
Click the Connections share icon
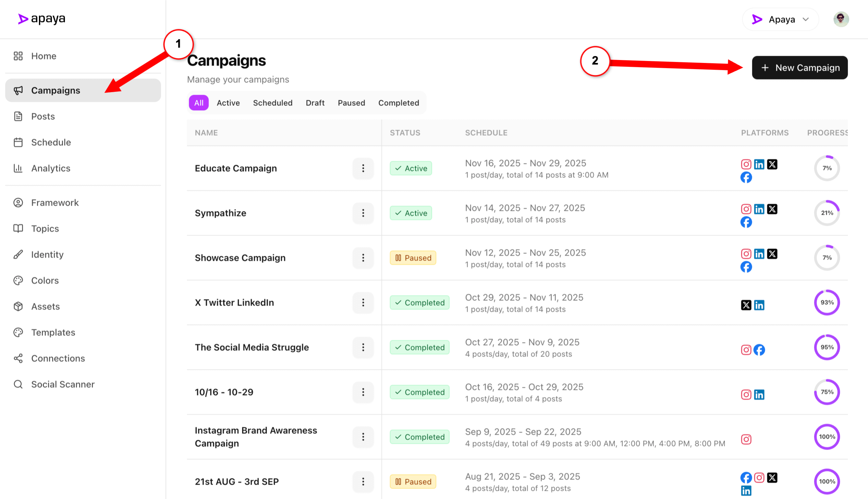(18, 358)
